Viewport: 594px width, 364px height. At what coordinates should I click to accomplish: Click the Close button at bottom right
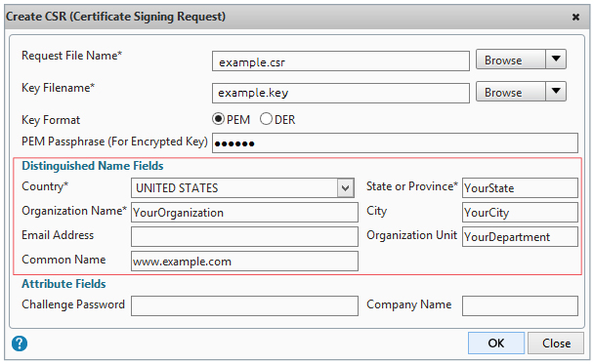tap(556, 343)
